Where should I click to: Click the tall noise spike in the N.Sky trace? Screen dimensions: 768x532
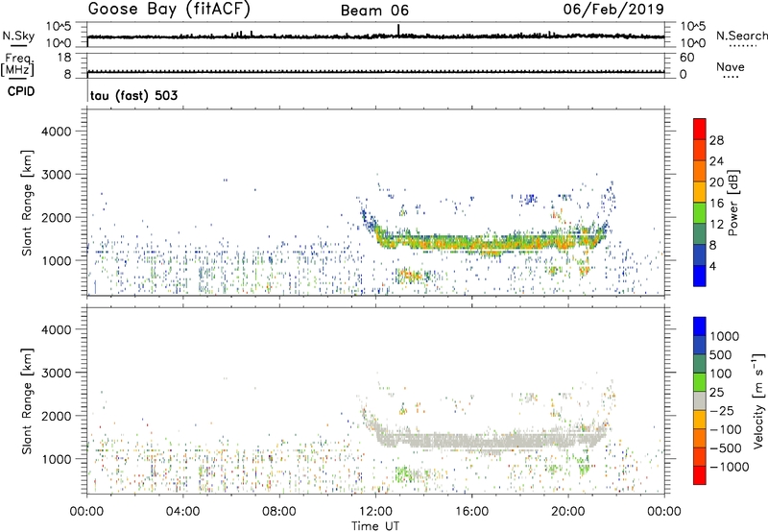398,30
